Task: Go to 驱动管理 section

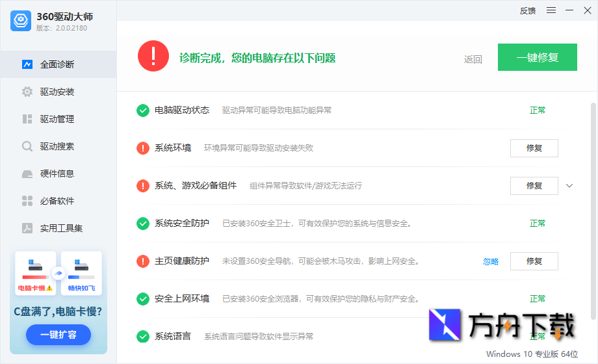Action: (x=58, y=119)
